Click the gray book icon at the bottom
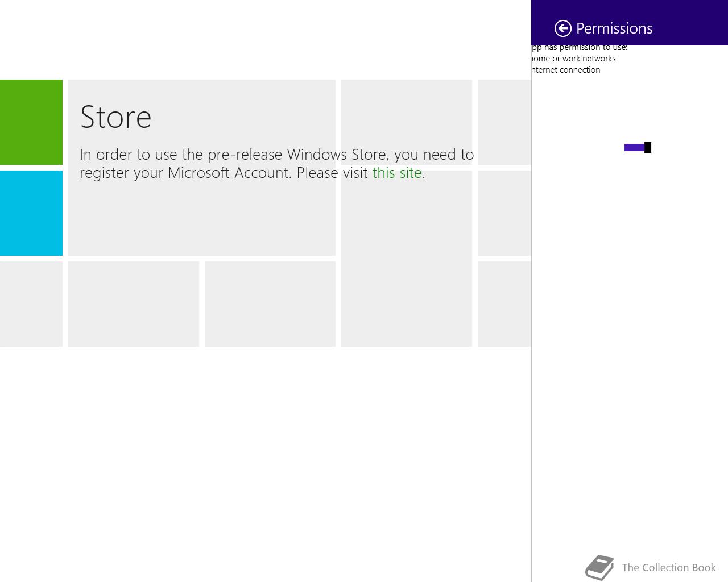Screen dimensions: 728x582 pos(599,568)
